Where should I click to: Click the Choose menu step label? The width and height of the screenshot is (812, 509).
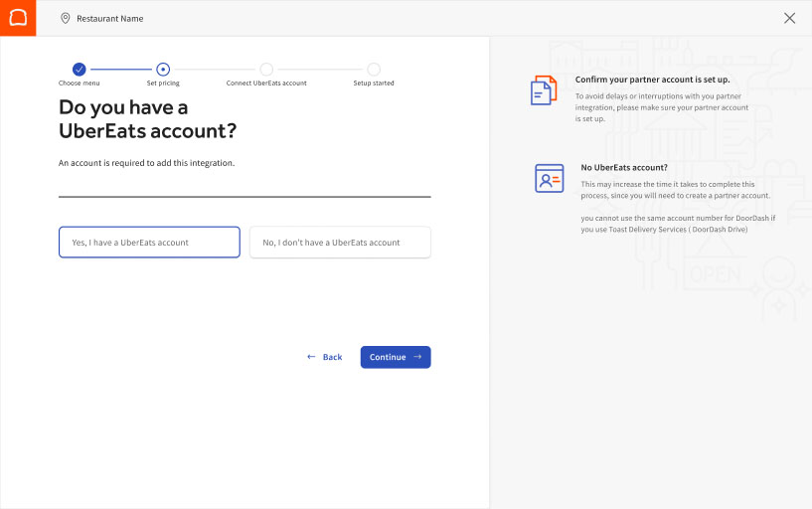[x=80, y=84]
